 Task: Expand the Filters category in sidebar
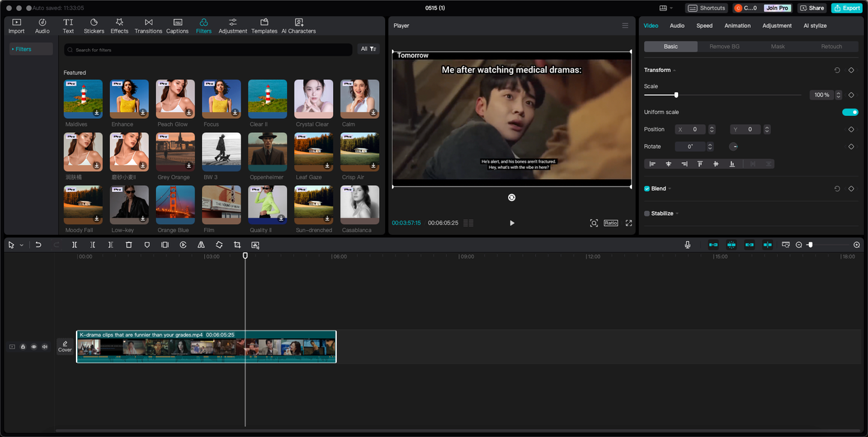pyautogui.click(x=31, y=49)
